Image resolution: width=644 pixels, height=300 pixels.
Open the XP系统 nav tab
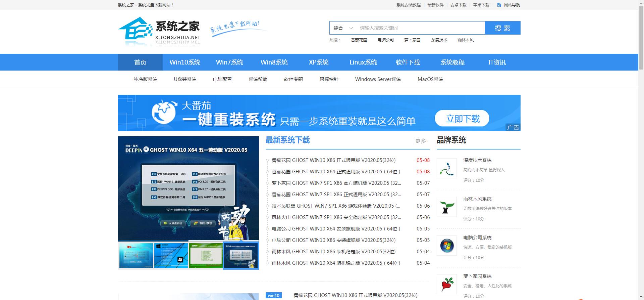pyautogui.click(x=319, y=62)
